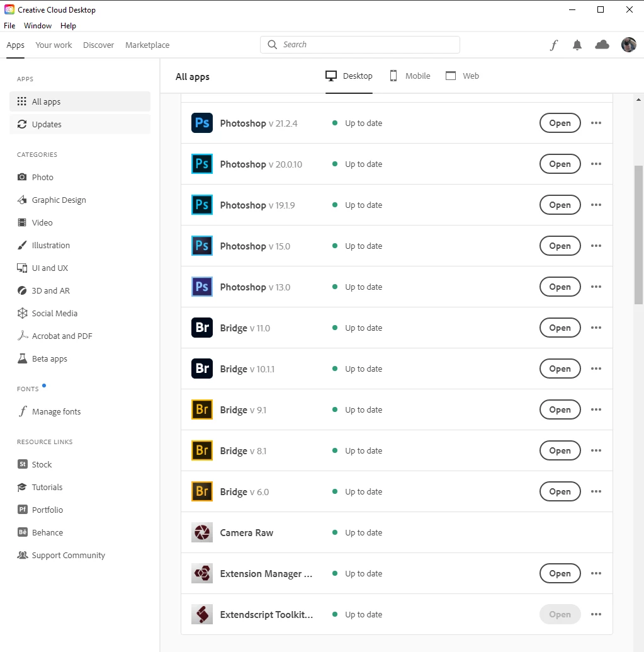Open cloud sync status icon
The image size is (644, 652).
(x=602, y=45)
